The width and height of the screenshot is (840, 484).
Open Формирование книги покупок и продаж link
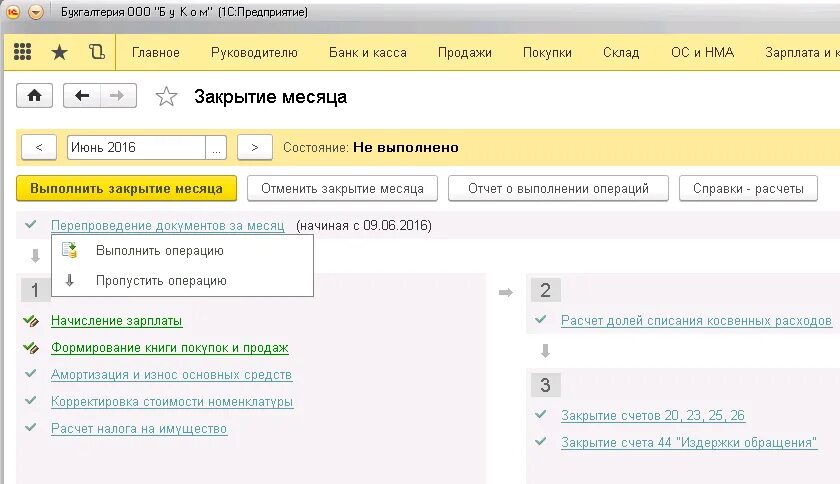coord(170,347)
